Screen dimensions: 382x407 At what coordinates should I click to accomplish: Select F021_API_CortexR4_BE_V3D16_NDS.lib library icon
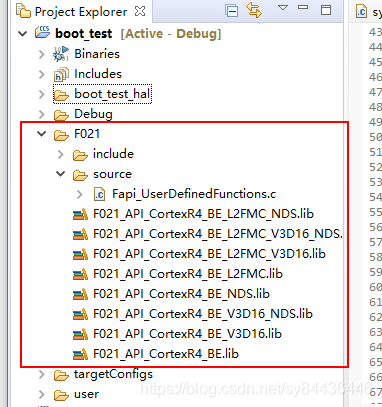coord(80,314)
